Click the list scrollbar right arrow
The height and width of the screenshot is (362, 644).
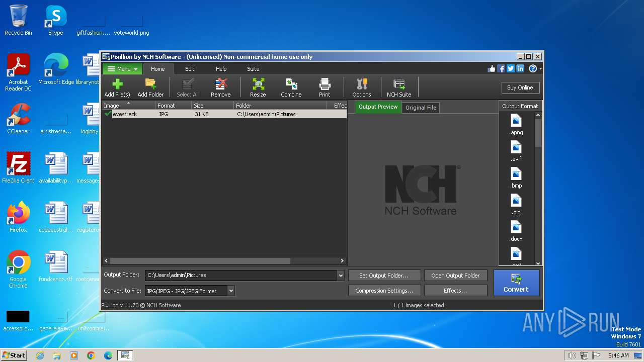click(342, 261)
